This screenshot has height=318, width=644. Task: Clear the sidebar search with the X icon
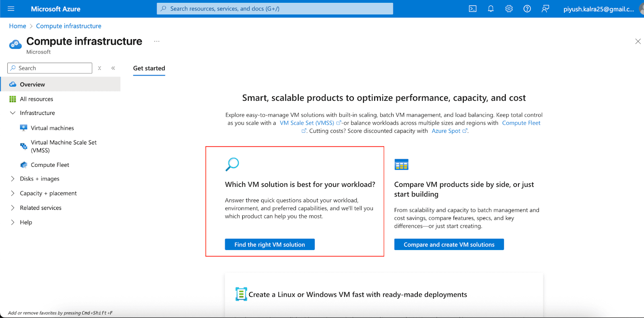pyautogui.click(x=99, y=68)
